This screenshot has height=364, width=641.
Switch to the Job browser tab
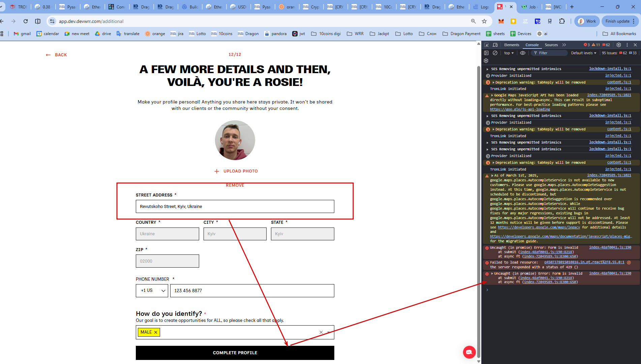[x=529, y=7]
